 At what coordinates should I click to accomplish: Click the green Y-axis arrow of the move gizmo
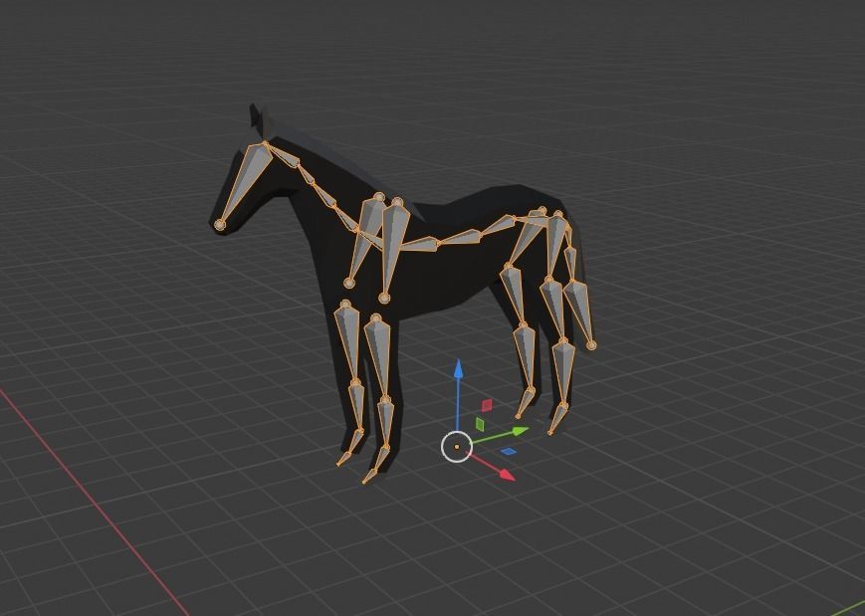click(520, 431)
